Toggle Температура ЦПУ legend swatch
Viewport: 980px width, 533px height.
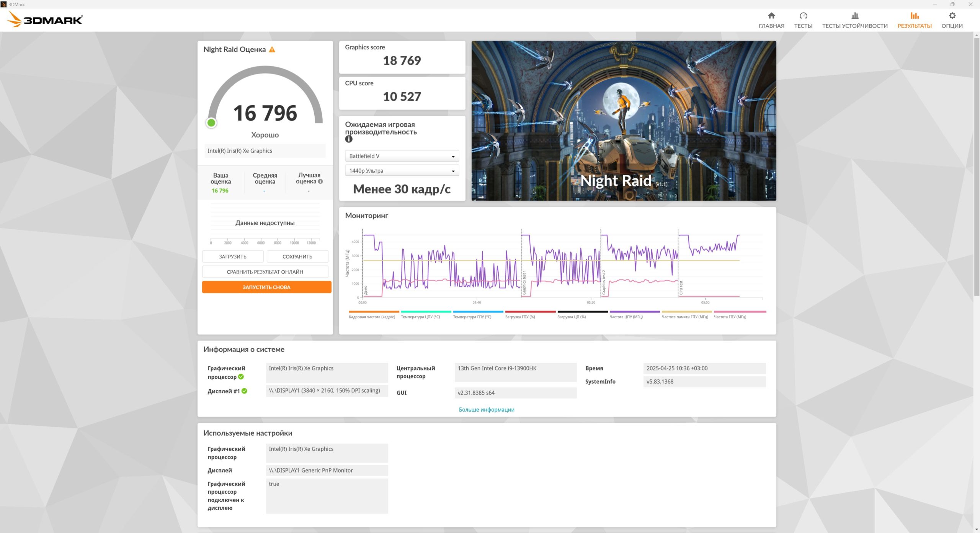coord(426,312)
